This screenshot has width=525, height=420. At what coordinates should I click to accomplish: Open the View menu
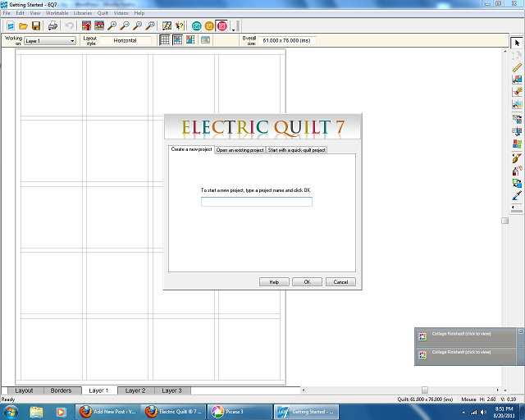(x=34, y=13)
